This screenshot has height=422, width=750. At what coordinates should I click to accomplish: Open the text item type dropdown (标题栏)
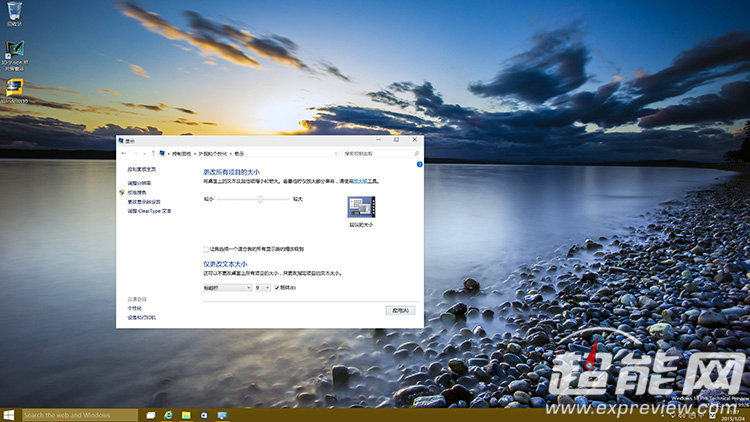[x=226, y=288]
